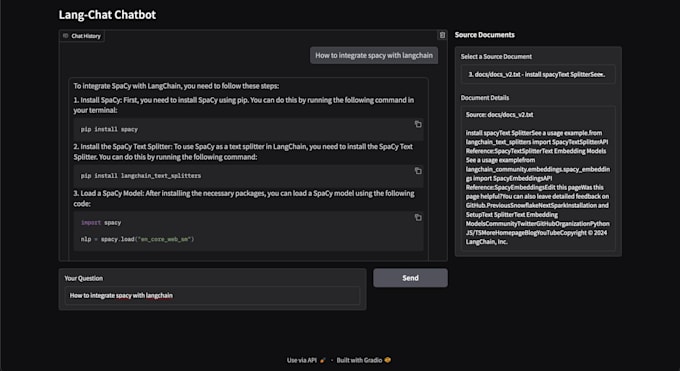Send the question with the Send button
The width and height of the screenshot is (680, 371).
(x=410, y=278)
